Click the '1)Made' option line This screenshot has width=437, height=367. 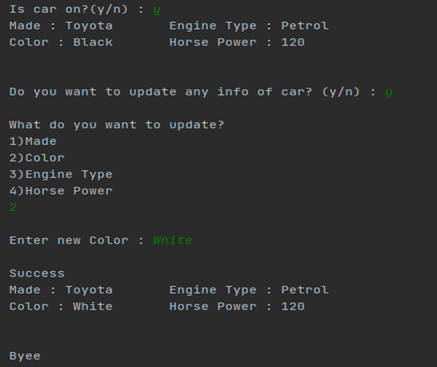pos(33,141)
